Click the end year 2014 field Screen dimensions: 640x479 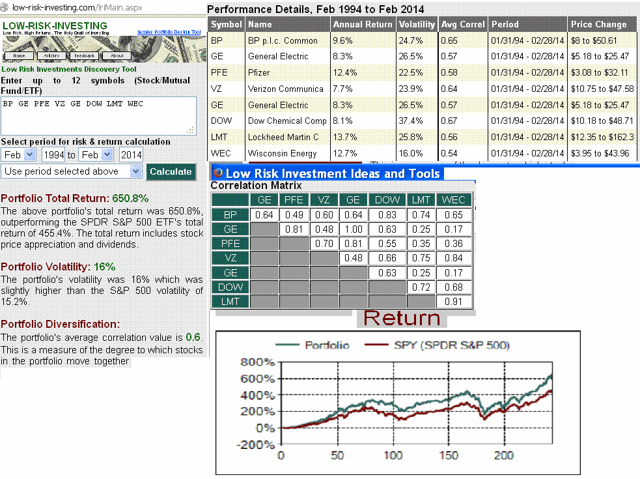click(x=131, y=155)
